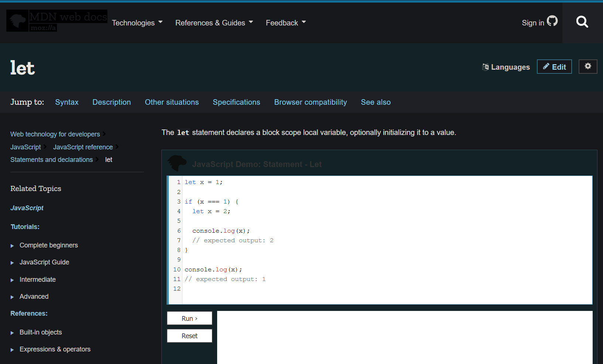Click the pencil icon on Edit button
This screenshot has height=364, width=603.
tap(546, 66)
